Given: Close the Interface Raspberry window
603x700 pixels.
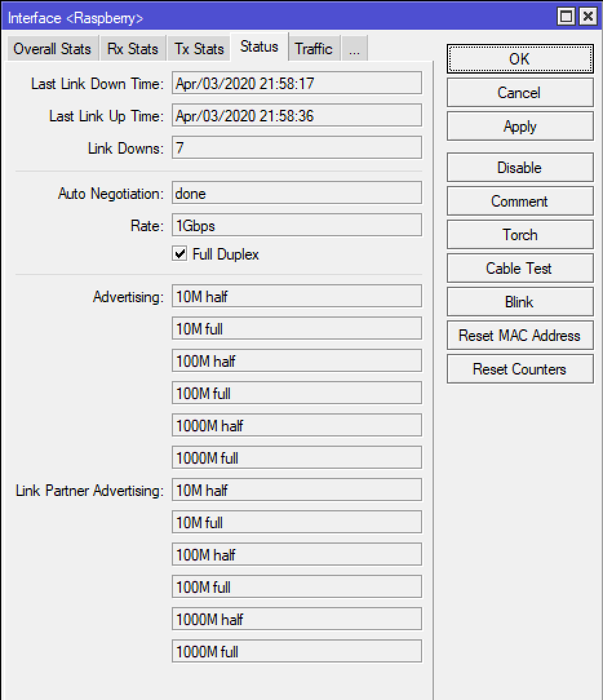Looking at the screenshot, I should tap(588, 17).
